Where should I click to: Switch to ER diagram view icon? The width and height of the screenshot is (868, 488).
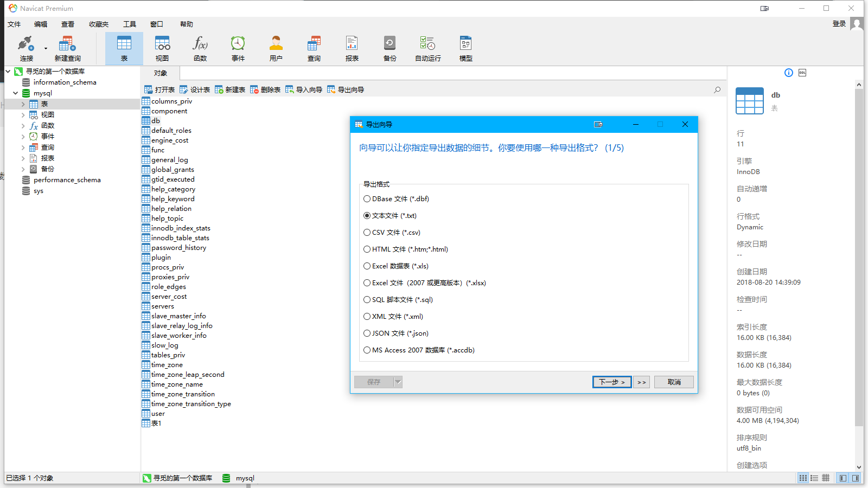pos(826,478)
